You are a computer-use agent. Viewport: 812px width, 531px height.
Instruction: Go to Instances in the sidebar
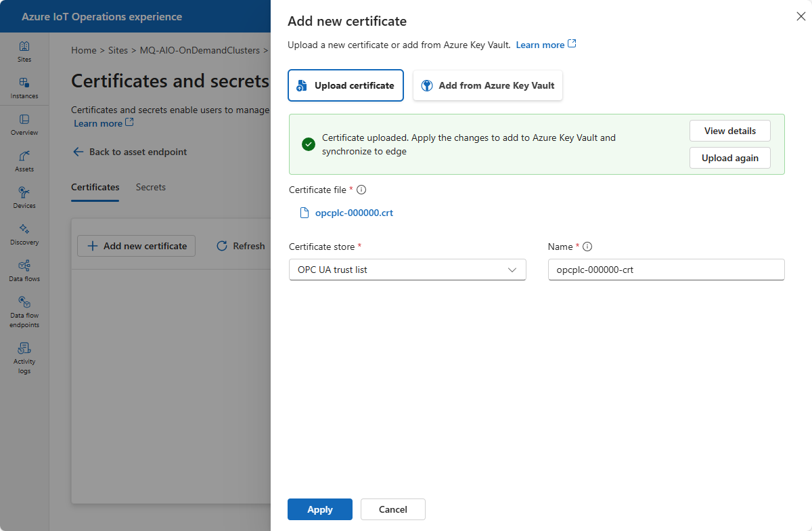(24, 88)
